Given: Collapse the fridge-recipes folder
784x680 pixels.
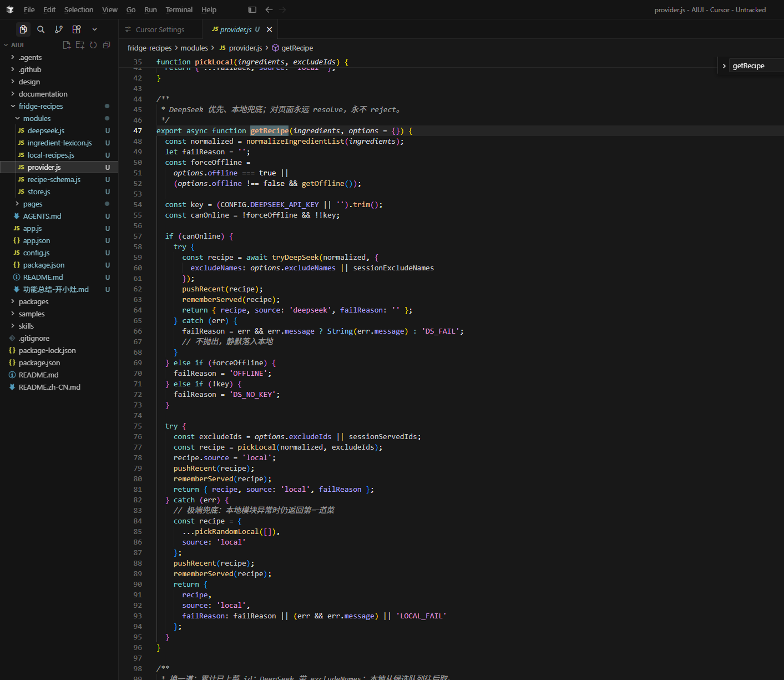Looking at the screenshot, I should click(x=41, y=106).
